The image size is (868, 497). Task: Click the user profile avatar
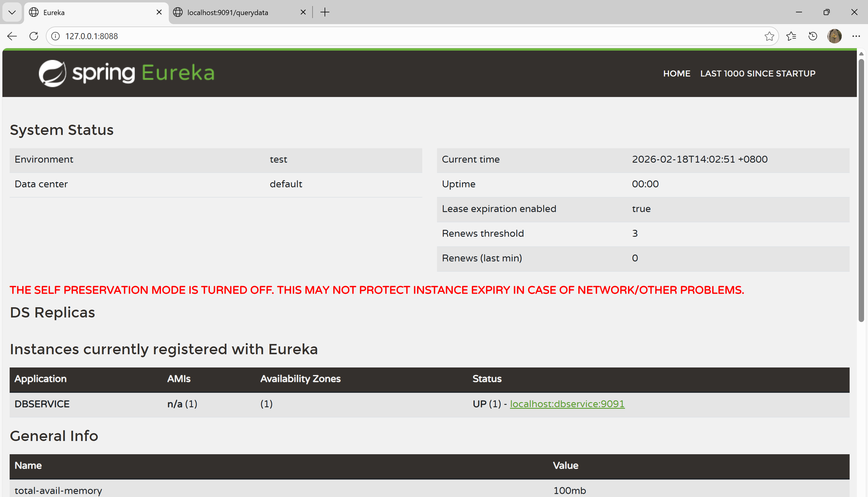(834, 36)
